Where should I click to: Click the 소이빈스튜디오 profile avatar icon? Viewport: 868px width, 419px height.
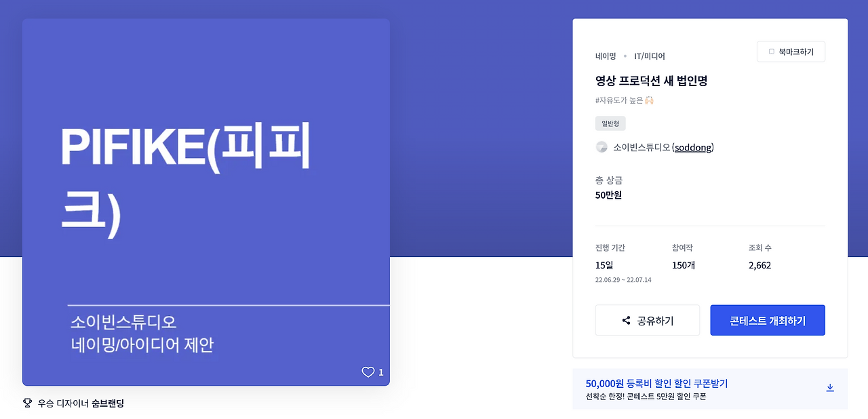pyautogui.click(x=601, y=146)
